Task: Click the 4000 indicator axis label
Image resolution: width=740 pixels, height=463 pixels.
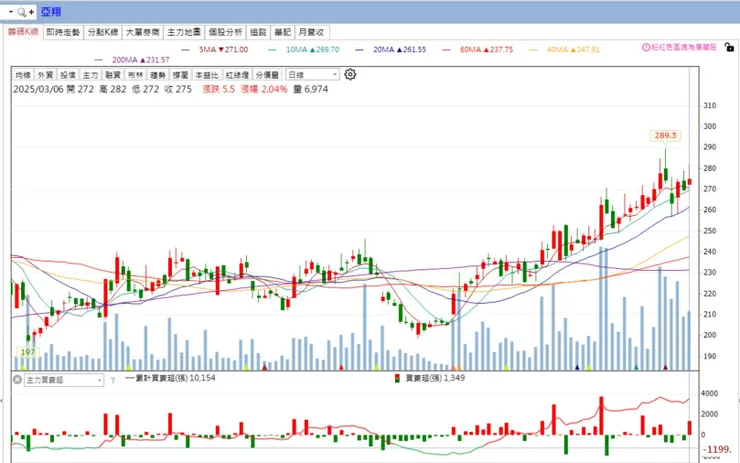Action: (x=709, y=393)
